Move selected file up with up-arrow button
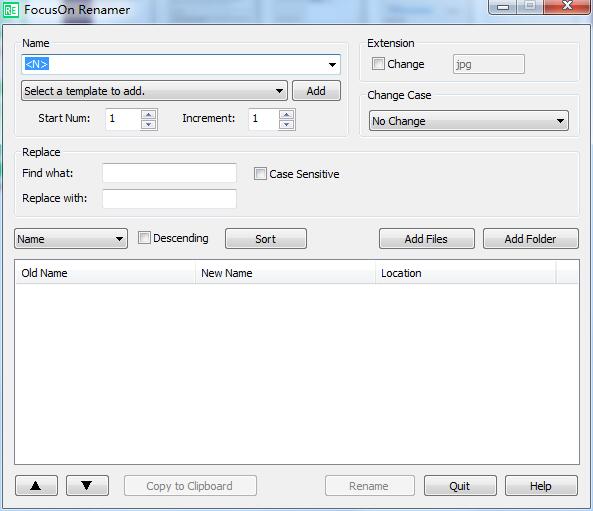 (36, 486)
